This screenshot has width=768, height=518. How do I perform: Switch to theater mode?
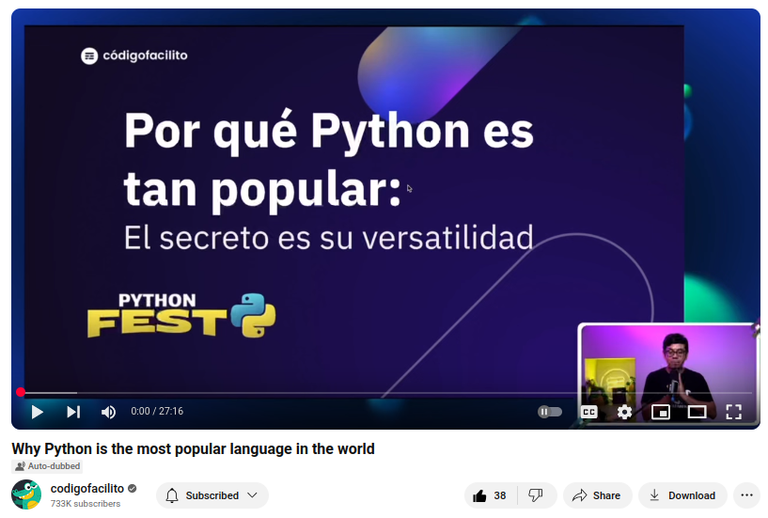click(696, 412)
